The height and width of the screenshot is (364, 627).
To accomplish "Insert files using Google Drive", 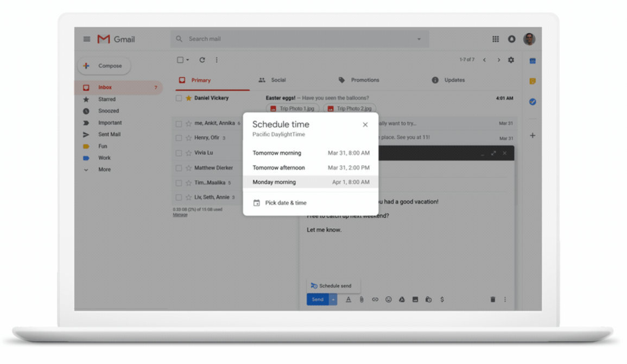I will pos(401,299).
